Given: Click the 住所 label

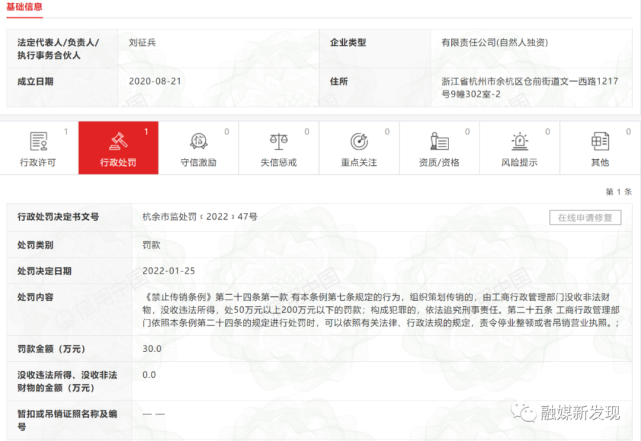Looking at the screenshot, I should pyautogui.click(x=338, y=81).
